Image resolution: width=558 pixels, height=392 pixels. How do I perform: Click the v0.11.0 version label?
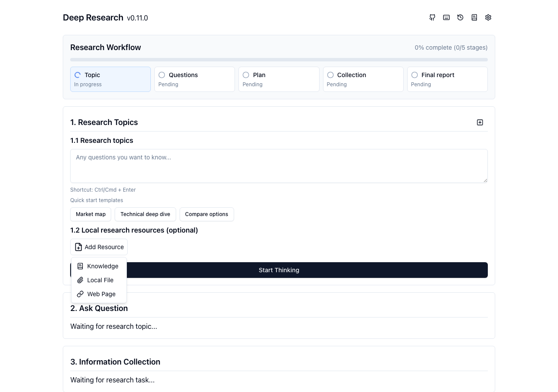[x=137, y=18]
